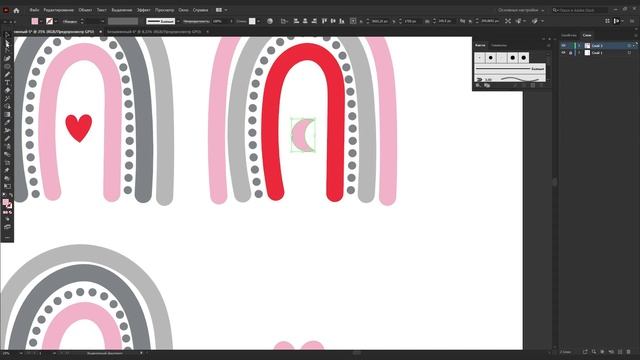Switch to the second document tab
This screenshot has width=640, height=360.
(154, 31)
